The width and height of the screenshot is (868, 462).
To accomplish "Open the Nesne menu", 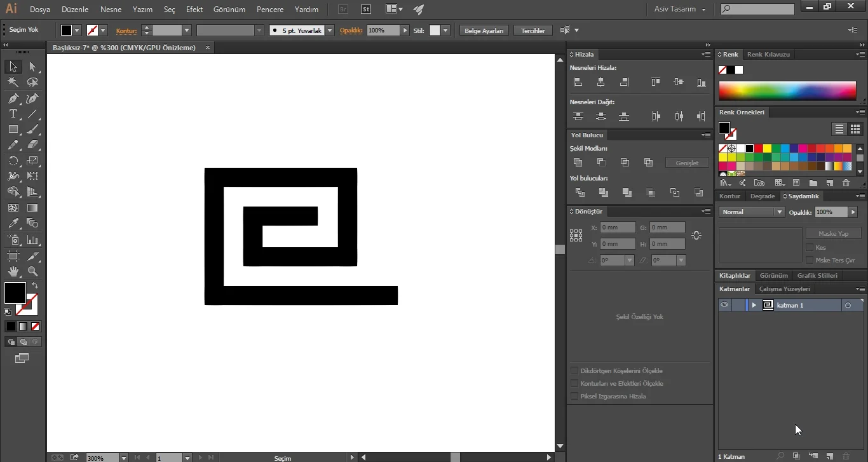I will coord(111,10).
